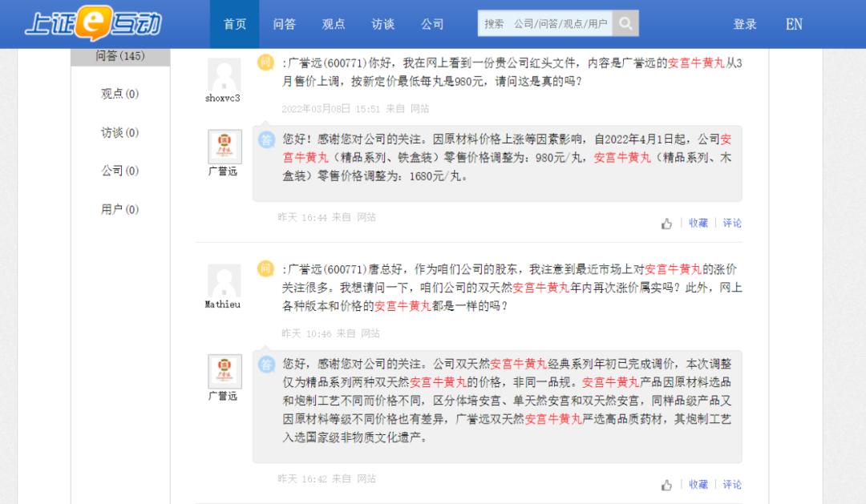This screenshot has width=866, height=504.
Task: Select 观点(0) filter in the sidebar
Action: tap(119, 94)
